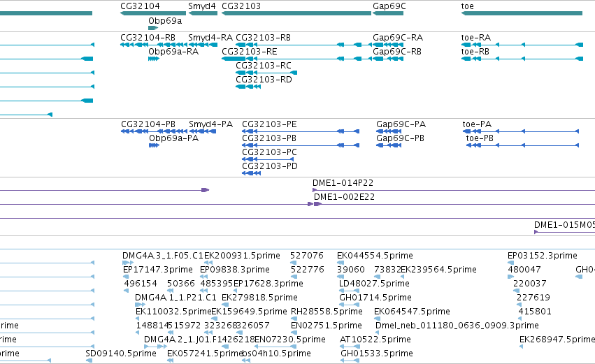Select the 522776 insertion label
This screenshot has width=595, height=364.
tap(308, 270)
